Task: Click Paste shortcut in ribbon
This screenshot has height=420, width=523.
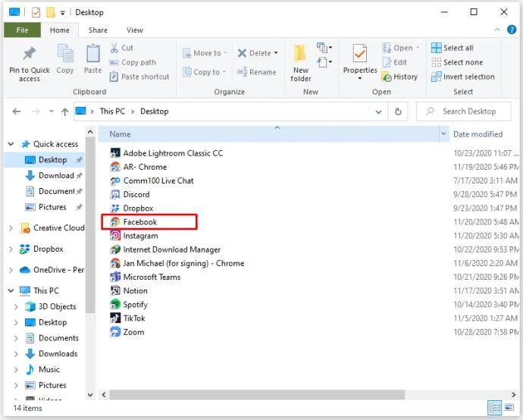Action: coord(139,77)
